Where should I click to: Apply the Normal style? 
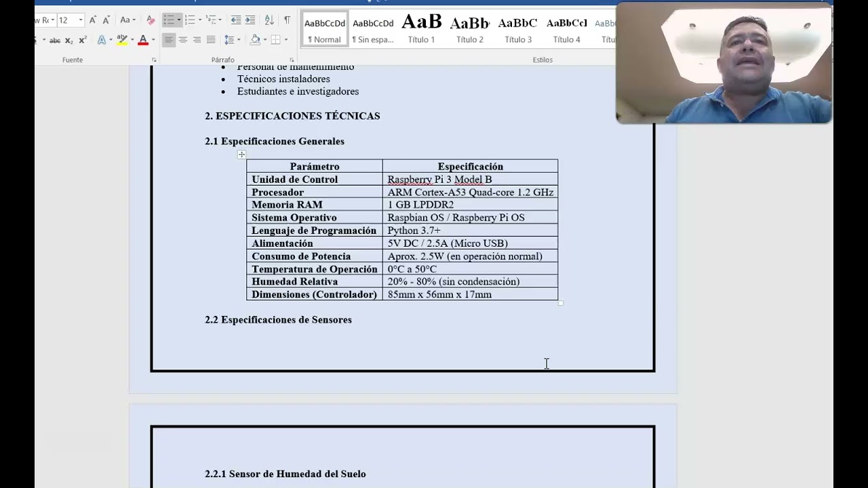pyautogui.click(x=325, y=29)
